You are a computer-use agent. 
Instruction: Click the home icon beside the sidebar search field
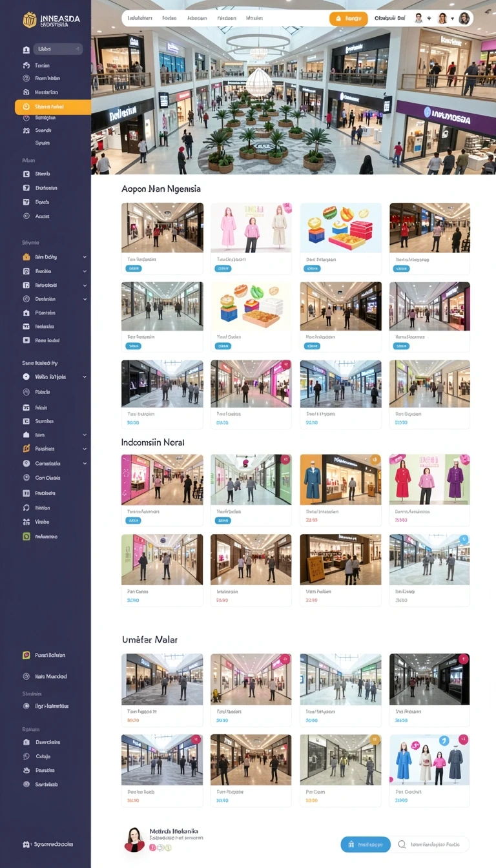coord(26,49)
